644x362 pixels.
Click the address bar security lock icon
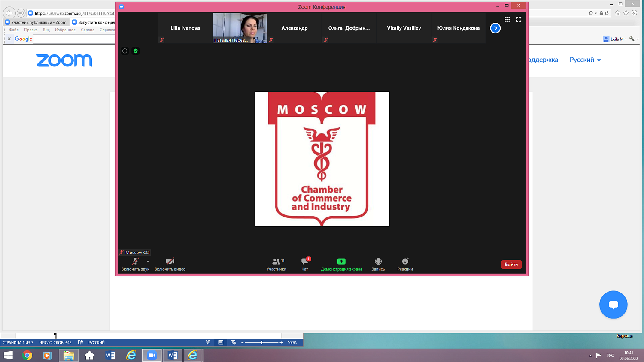pos(601,13)
